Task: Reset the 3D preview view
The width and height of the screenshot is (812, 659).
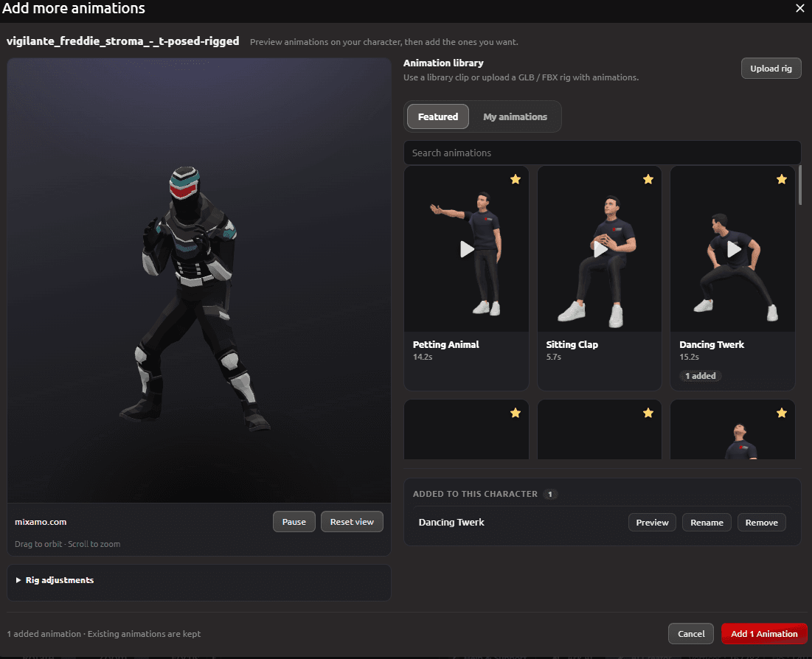Action: (x=352, y=522)
